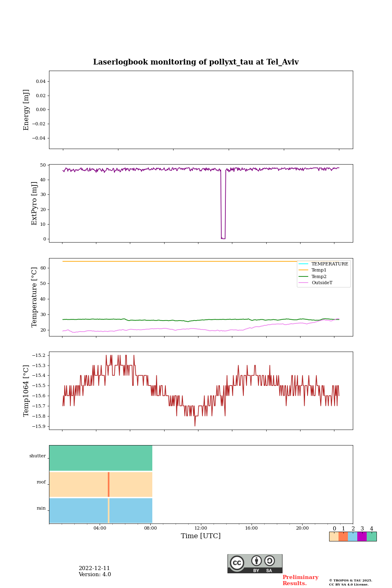Click the shutter row label
The image size is (392, 588).
click(x=38, y=456)
